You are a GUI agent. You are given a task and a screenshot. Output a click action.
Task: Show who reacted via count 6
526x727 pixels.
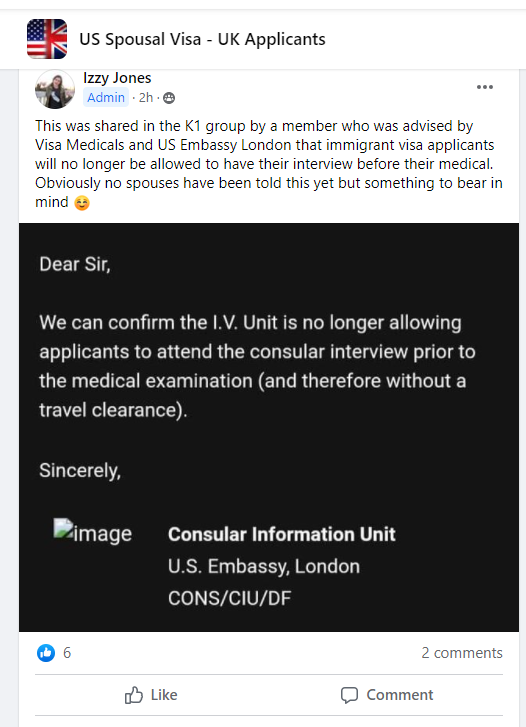(67, 653)
